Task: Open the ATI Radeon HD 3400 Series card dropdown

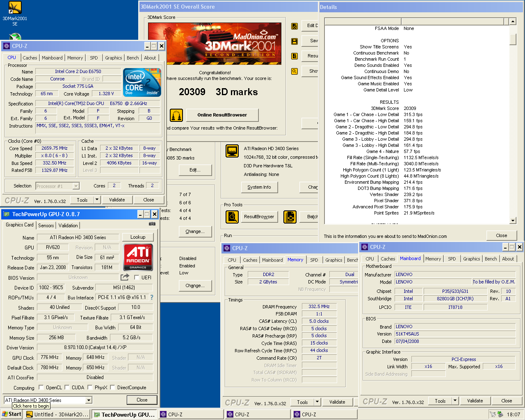Action: pos(89,400)
